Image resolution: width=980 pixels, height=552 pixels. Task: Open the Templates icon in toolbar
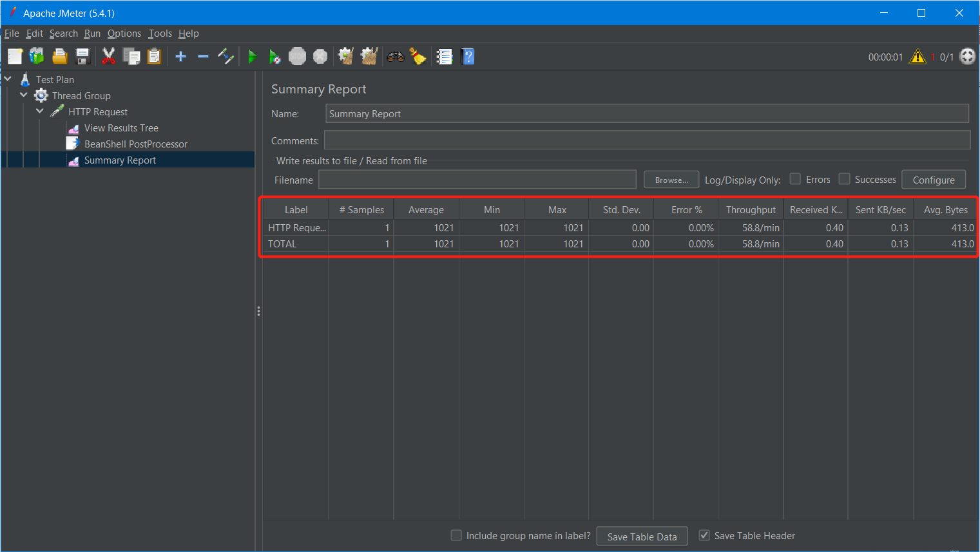pyautogui.click(x=37, y=57)
